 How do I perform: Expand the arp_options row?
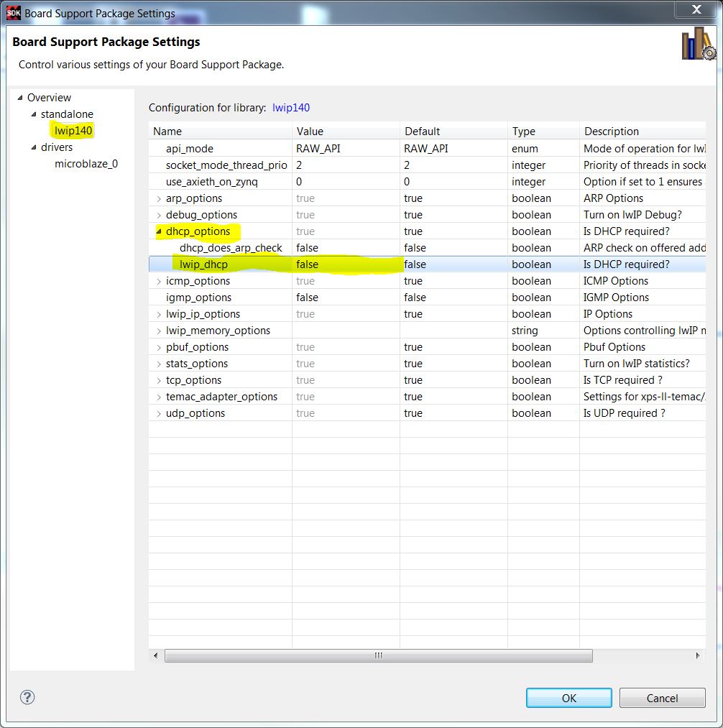[159, 199]
